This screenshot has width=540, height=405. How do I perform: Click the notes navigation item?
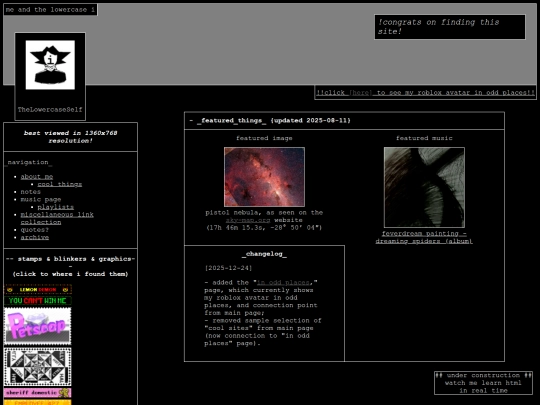point(31,192)
